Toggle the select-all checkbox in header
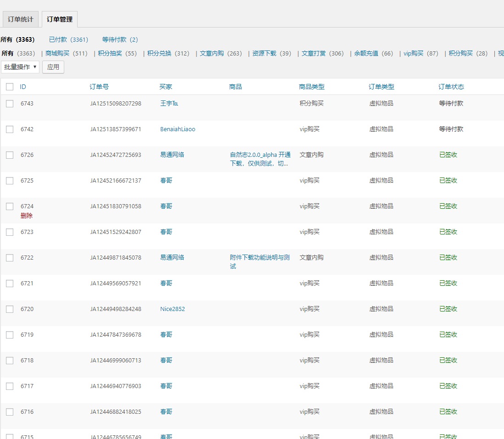The height and width of the screenshot is (439, 504). pos(10,87)
